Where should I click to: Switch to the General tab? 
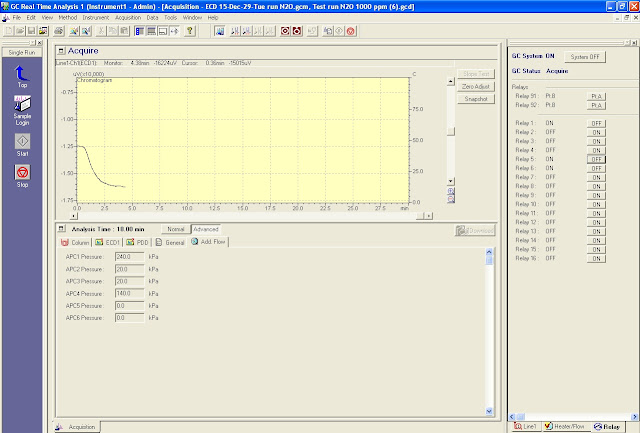[170, 242]
